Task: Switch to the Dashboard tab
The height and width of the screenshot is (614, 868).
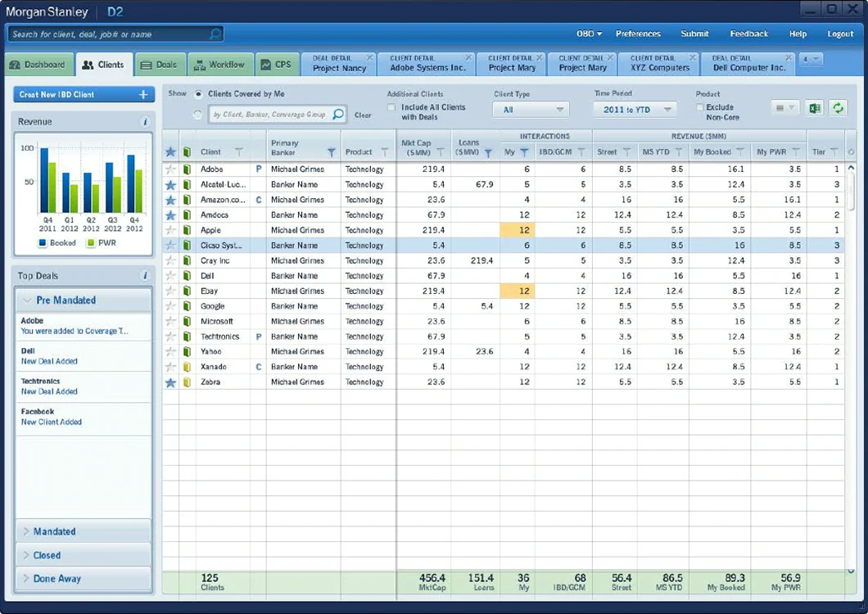Action: [38, 65]
